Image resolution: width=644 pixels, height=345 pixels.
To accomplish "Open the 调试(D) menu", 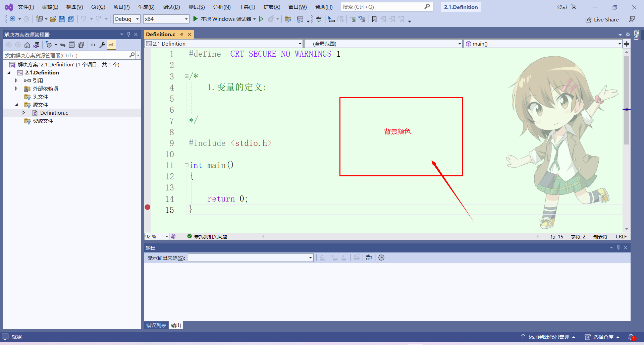I will [171, 7].
